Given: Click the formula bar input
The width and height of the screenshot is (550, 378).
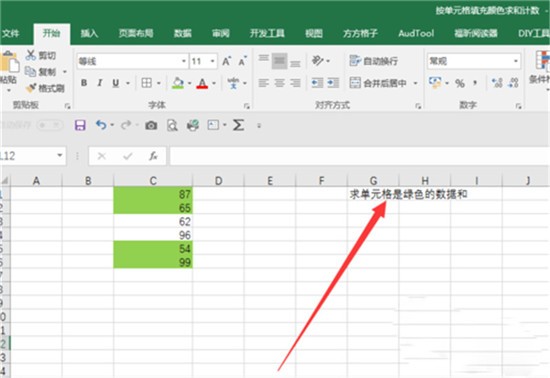Looking at the screenshot, I should click(x=360, y=156).
